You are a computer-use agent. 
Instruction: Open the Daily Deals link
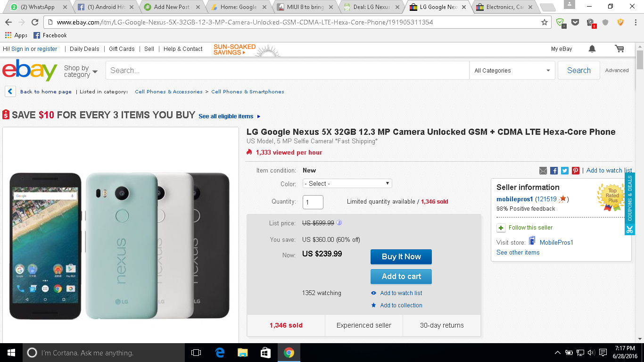click(x=84, y=49)
